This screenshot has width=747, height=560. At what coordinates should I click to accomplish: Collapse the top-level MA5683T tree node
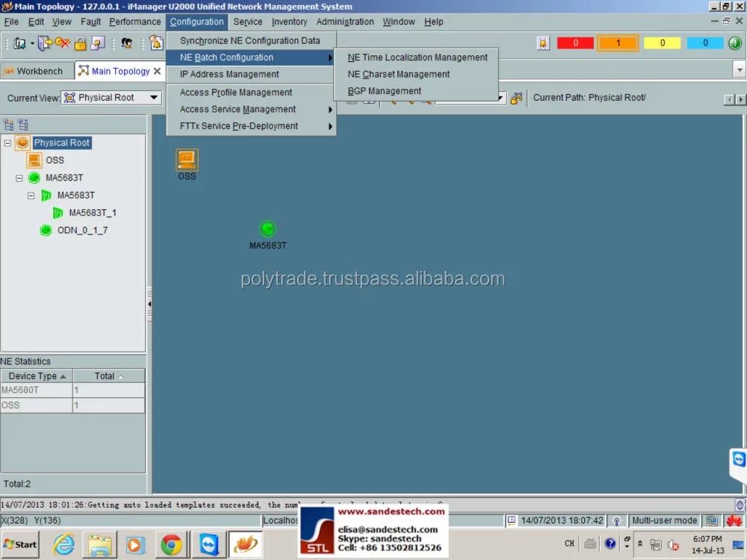19,178
